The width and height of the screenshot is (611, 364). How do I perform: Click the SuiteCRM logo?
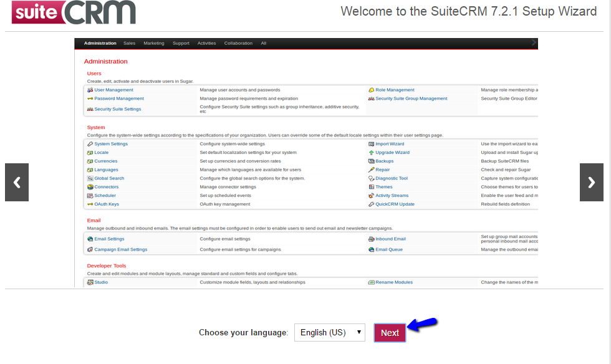pos(74,12)
